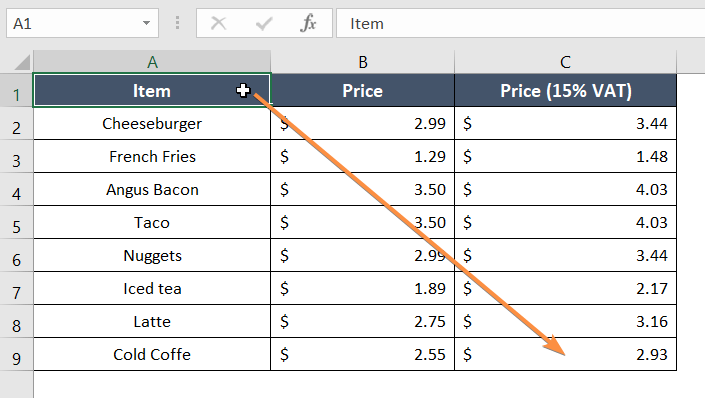Click the Insert Function fx icon
The image size is (705, 398).
pyautogui.click(x=308, y=23)
